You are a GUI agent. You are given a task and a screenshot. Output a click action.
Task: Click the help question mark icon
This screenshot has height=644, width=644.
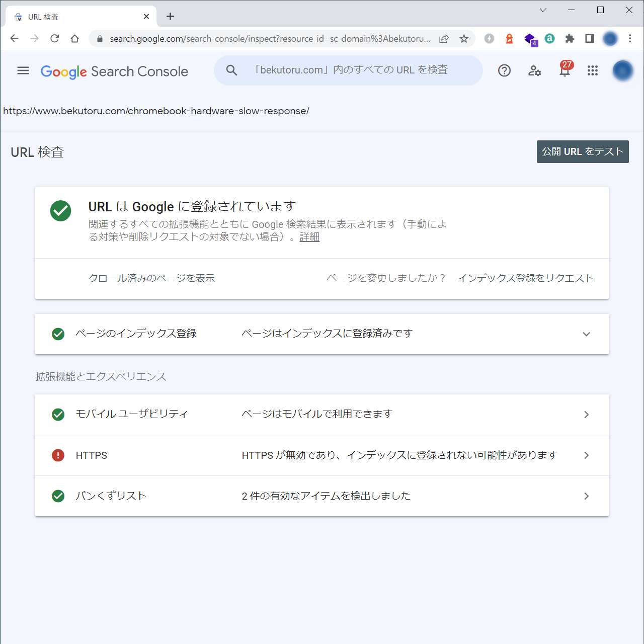click(x=504, y=71)
